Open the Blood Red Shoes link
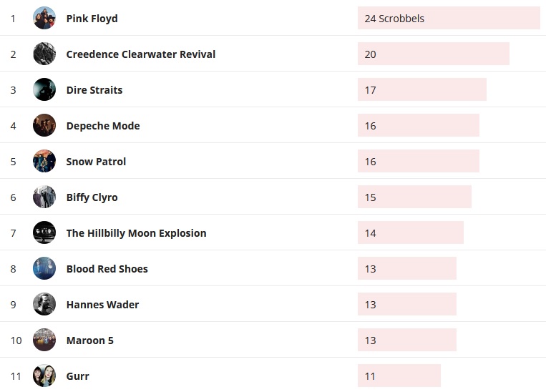Viewport: 546px width, 392px height. point(107,269)
